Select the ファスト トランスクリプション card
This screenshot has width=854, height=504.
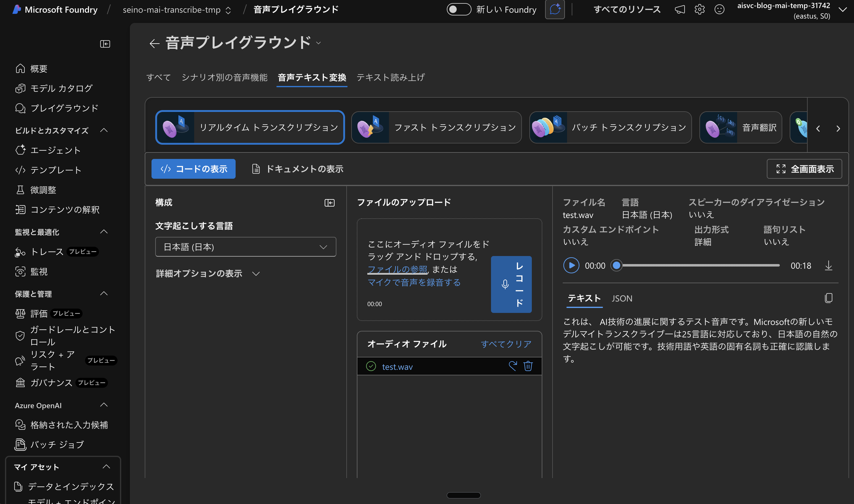click(436, 128)
